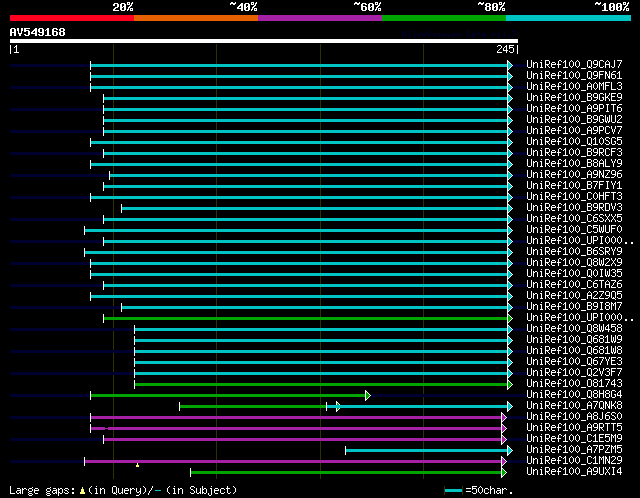
Task: Open hit UniRef100_Q8W458
Action: coord(574,329)
